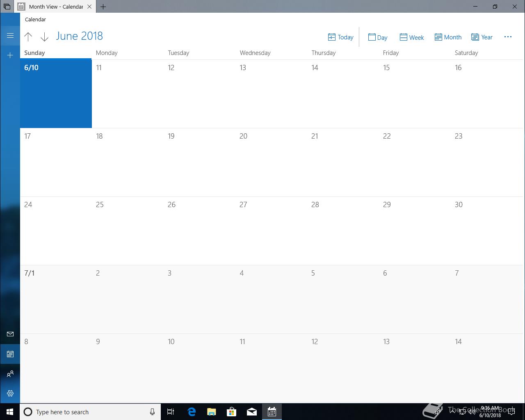The height and width of the screenshot is (420, 525).
Task: Click the Saturday column header
Action: pos(466,53)
